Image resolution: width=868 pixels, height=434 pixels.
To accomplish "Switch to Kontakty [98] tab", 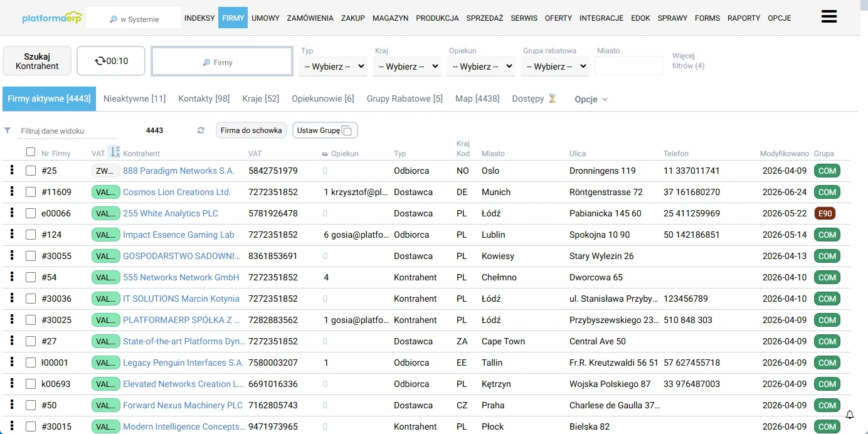I will [204, 98].
